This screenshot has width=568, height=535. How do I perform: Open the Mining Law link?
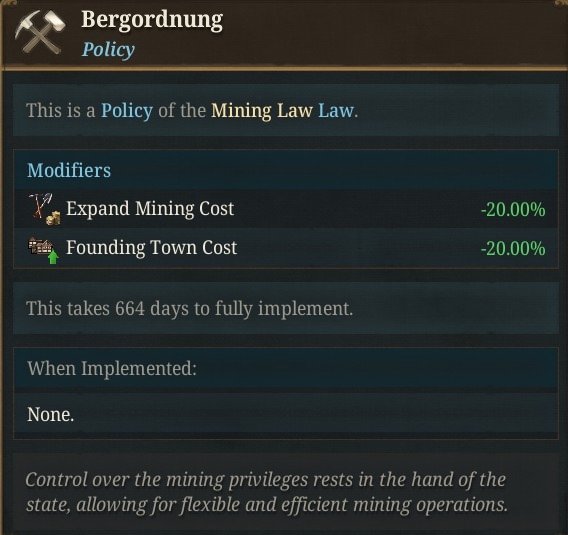click(x=262, y=110)
